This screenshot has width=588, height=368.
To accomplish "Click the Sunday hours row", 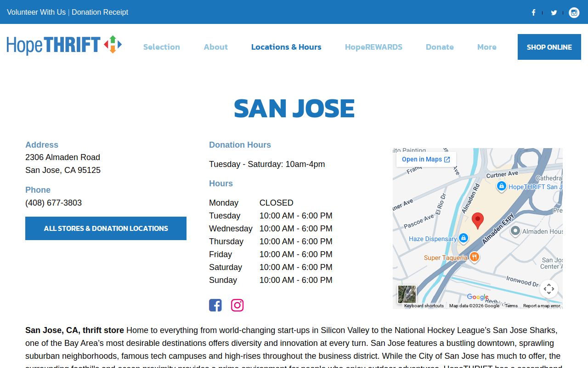I will 271,280.
